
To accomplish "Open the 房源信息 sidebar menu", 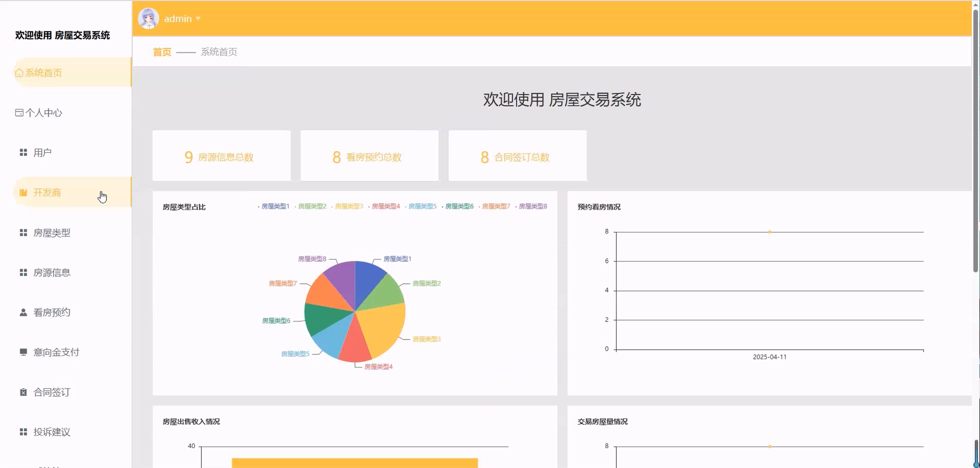I will pos(52,273).
